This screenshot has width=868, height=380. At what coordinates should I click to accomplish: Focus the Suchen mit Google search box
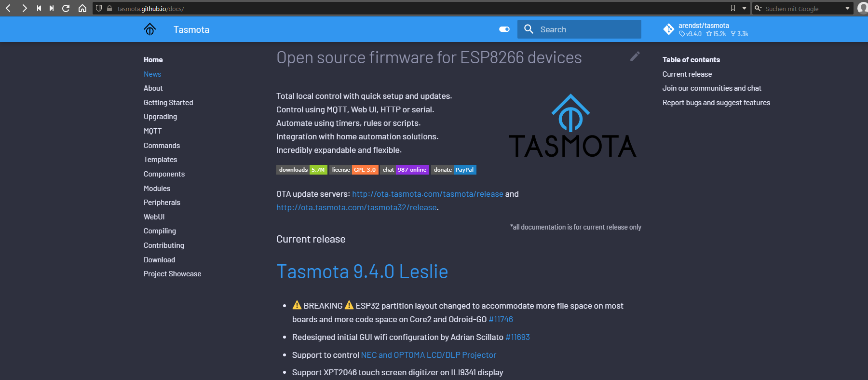[803, 9]
